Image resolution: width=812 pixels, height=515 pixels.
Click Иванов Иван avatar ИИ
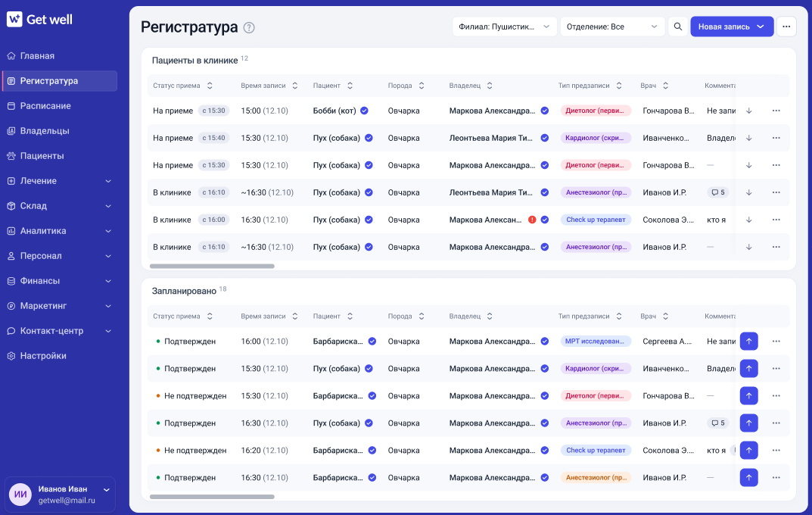pos(20,495)
